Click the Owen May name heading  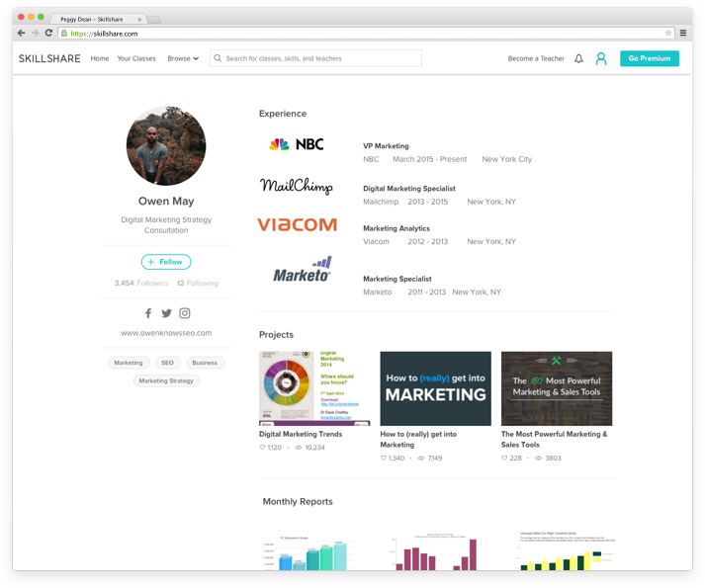pos(166,201)
